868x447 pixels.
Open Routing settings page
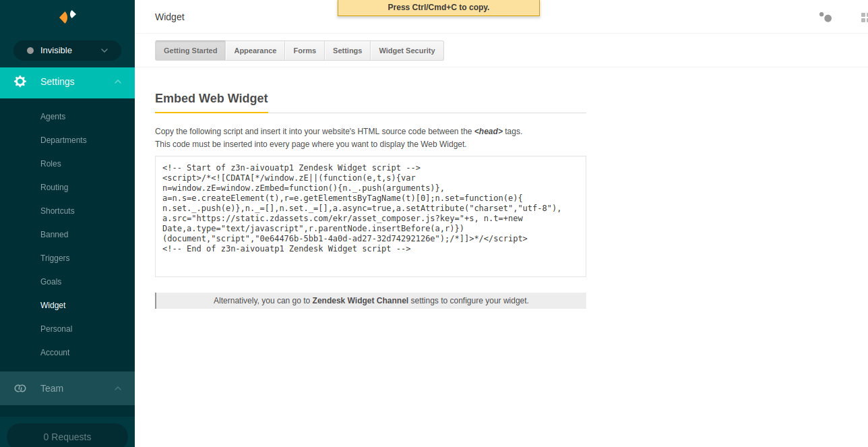click(x=55, y=187)
